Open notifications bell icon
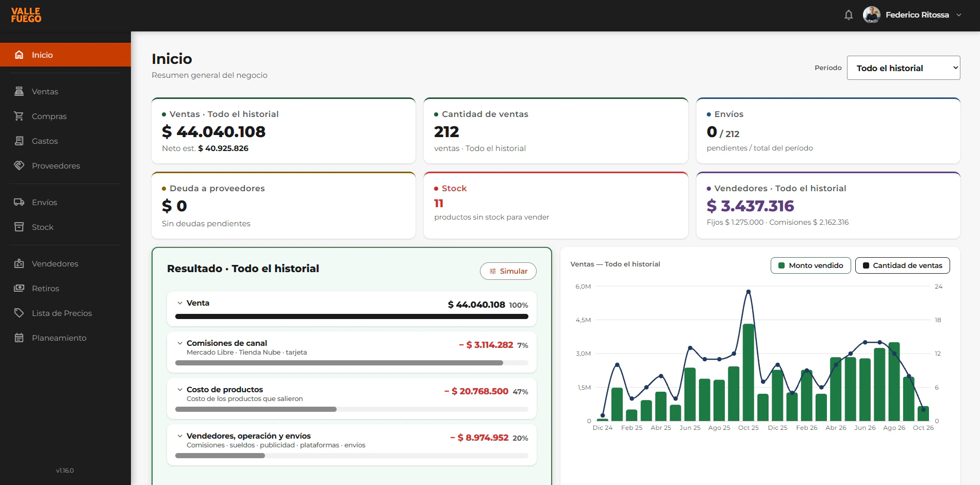Screen dimensions: 980x485 (849, 15)
